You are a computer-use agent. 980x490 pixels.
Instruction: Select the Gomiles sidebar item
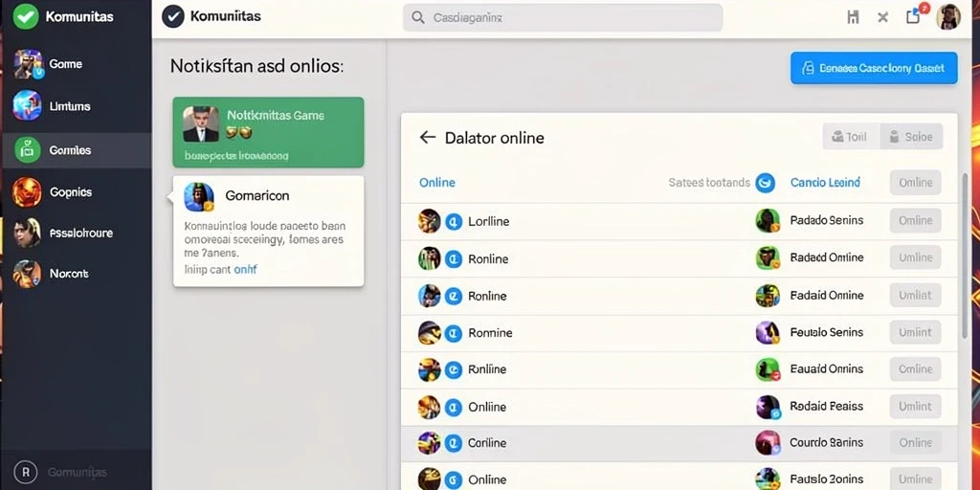pyautogui.click(x=77, y=150)
